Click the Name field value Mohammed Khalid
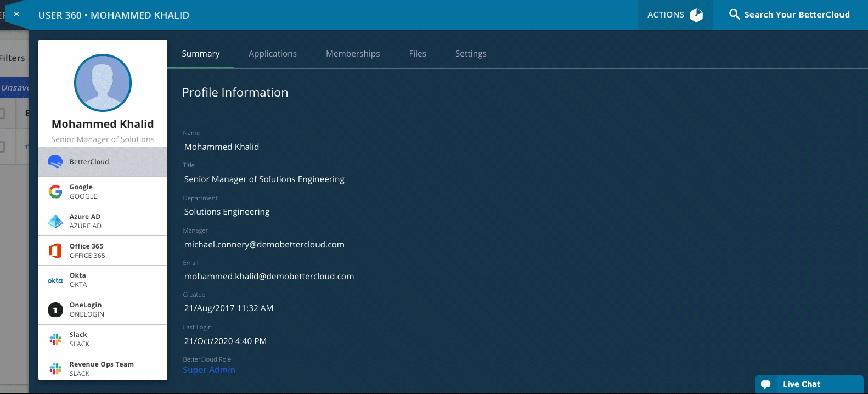868x394 pixels. pyautogui.click(x=222, y=147)
